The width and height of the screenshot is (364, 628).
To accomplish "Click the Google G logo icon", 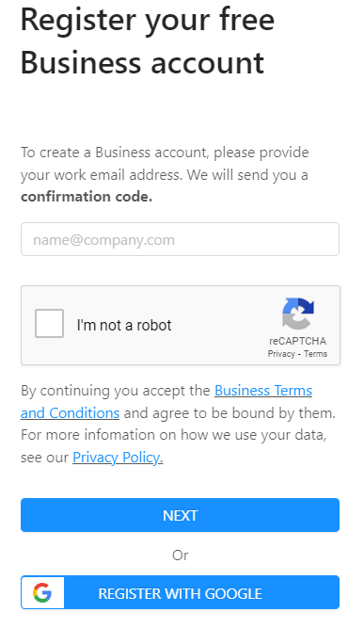I will (x=42, y=592).
